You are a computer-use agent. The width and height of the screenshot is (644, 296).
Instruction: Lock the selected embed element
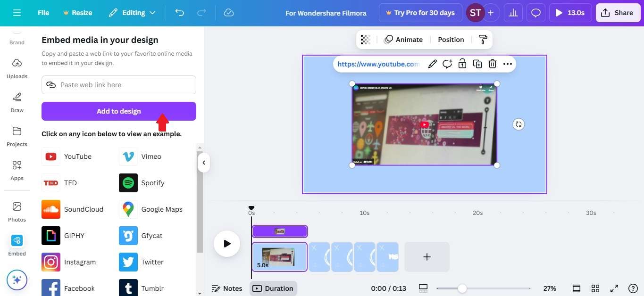point(462,64)
